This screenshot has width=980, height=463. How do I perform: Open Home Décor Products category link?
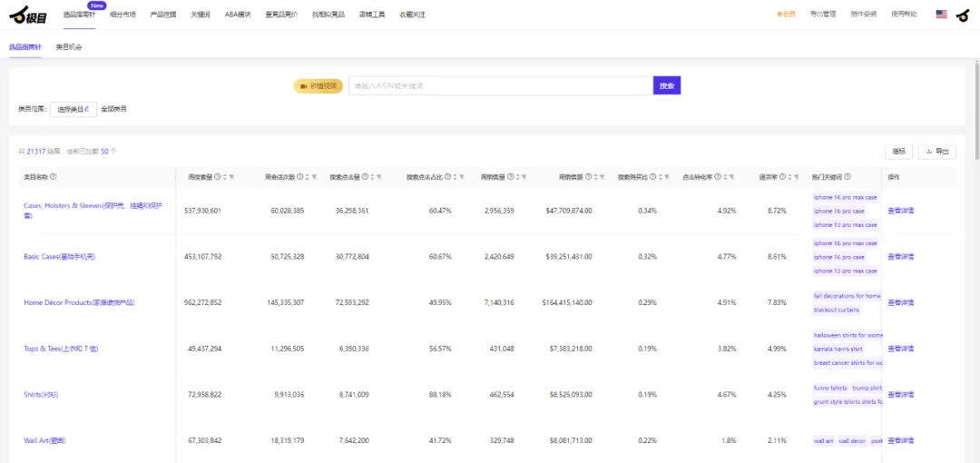(79, 303)
